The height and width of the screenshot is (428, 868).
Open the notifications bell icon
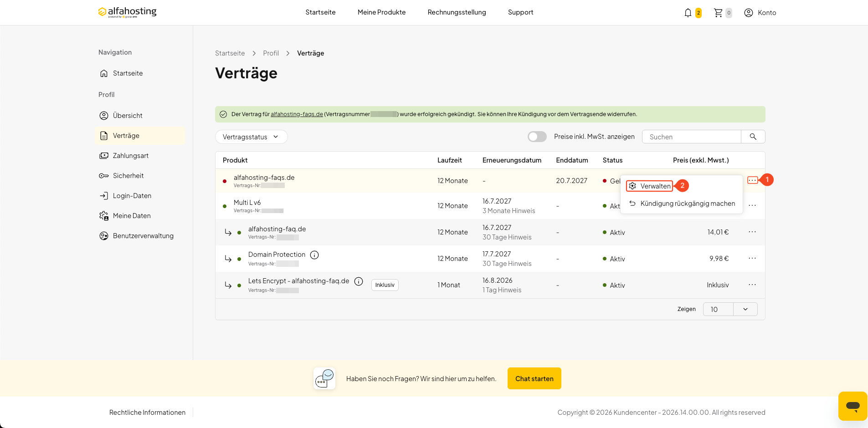pos(688,13)
